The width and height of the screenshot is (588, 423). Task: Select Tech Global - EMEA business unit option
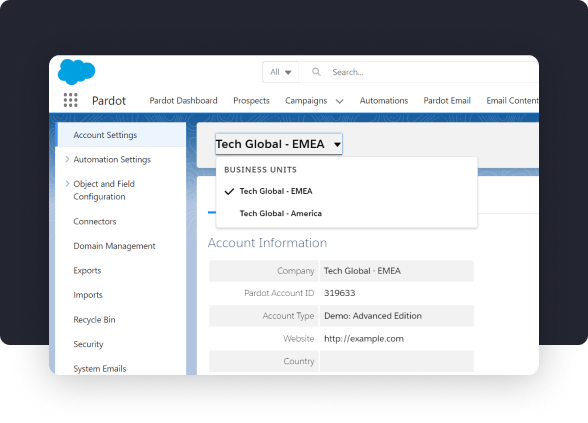click(x=276, y=191)
